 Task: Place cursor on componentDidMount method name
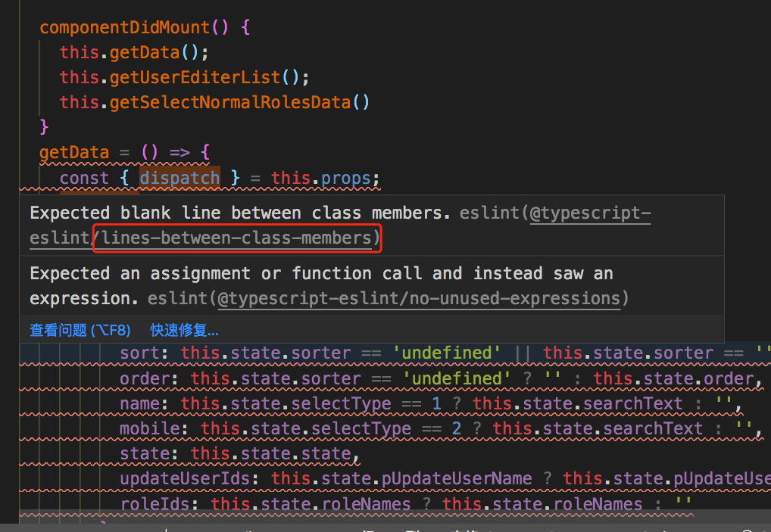tap(124, 27)
